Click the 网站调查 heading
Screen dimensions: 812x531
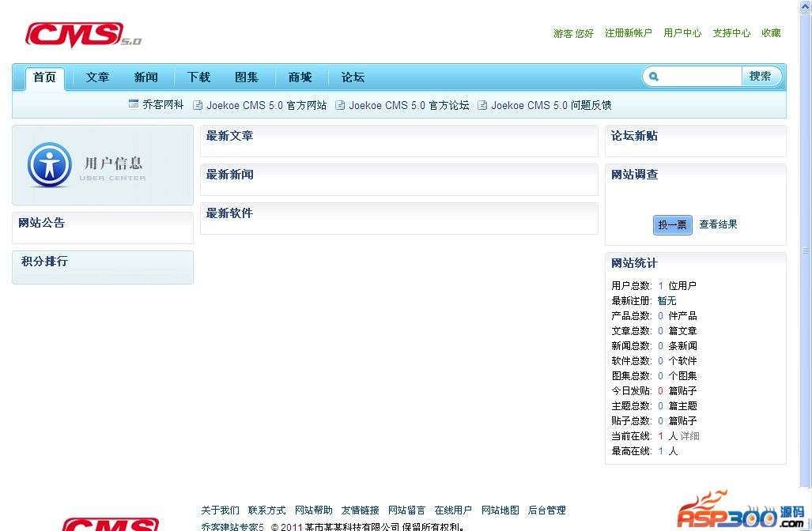(x=634, y=175)
